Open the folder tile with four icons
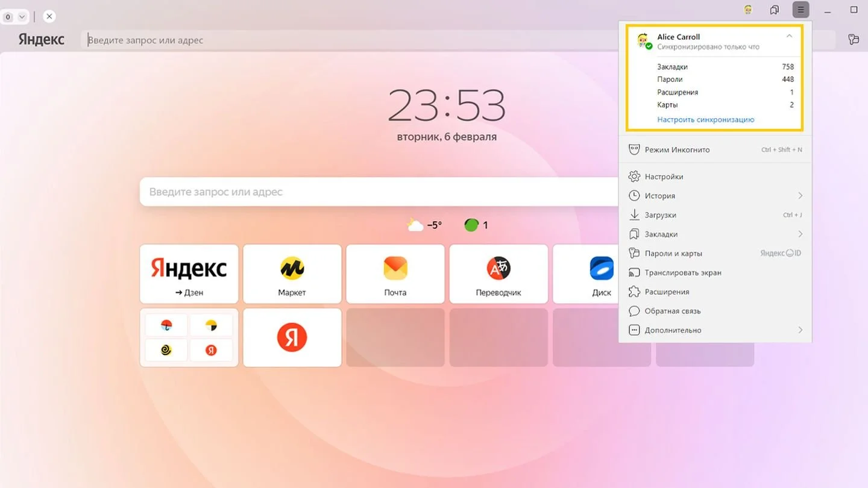 tap(189, 337)
